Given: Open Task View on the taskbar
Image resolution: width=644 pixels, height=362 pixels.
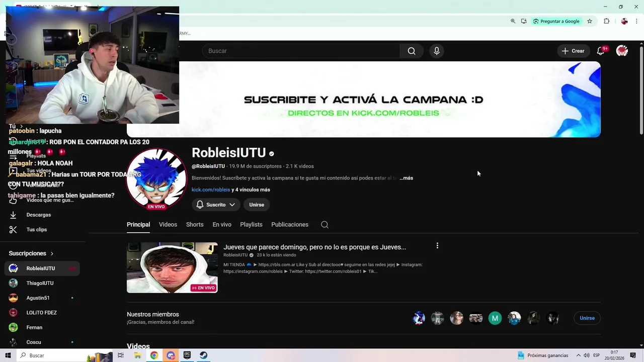Looking at the screenshot, I should coord(121,355).
